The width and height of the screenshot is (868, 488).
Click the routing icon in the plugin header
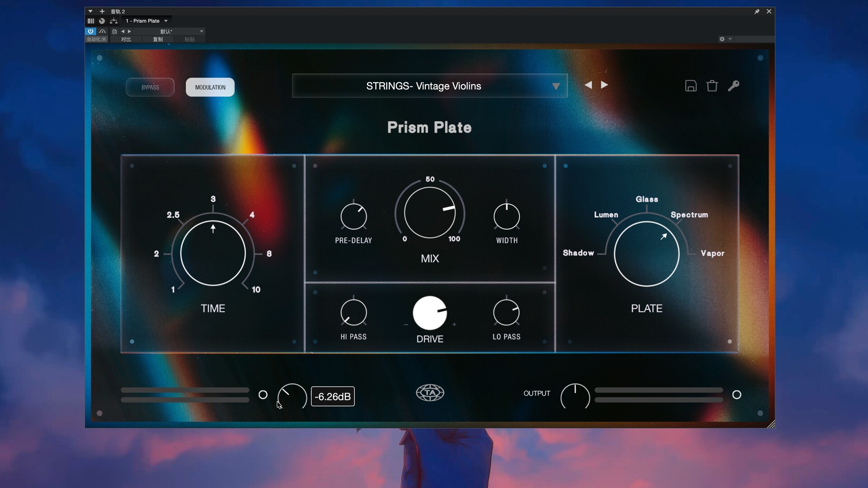(x=113, y=21)
